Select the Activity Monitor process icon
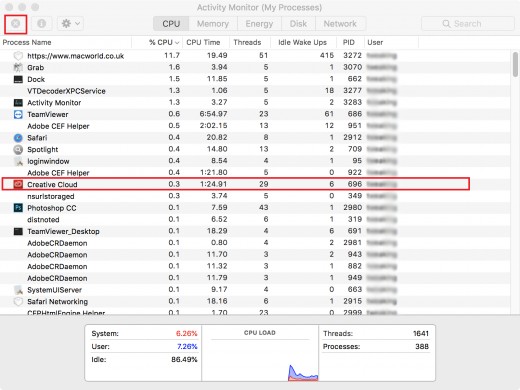This screenshot has height=390, width=520. (18, 103)
